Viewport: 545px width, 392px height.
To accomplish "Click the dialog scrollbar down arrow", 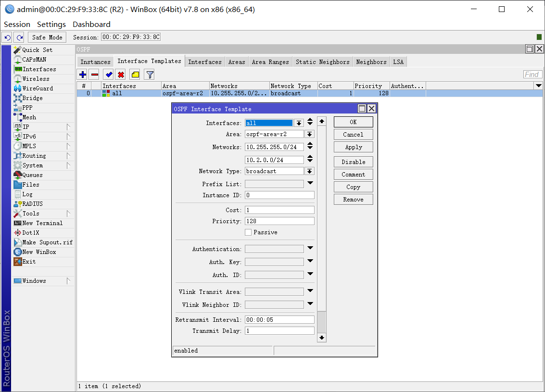I will pos(321,338).
